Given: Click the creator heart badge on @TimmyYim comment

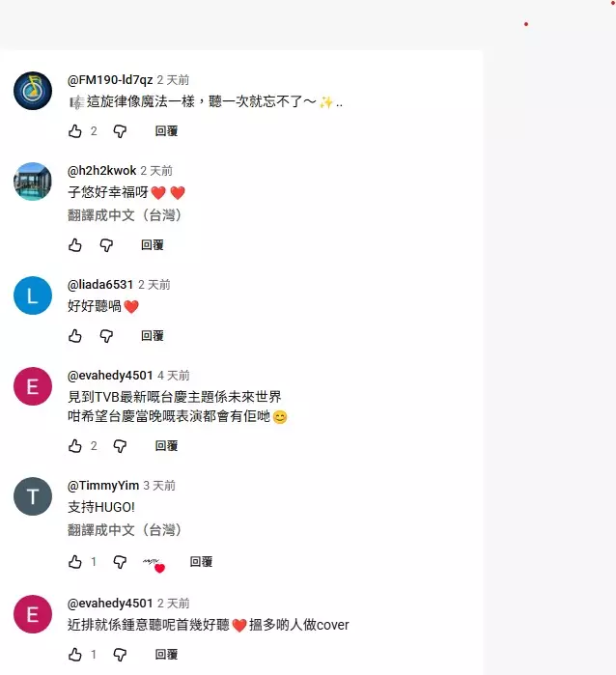Looking at the screenshot, I should click(x=154, y=565).
